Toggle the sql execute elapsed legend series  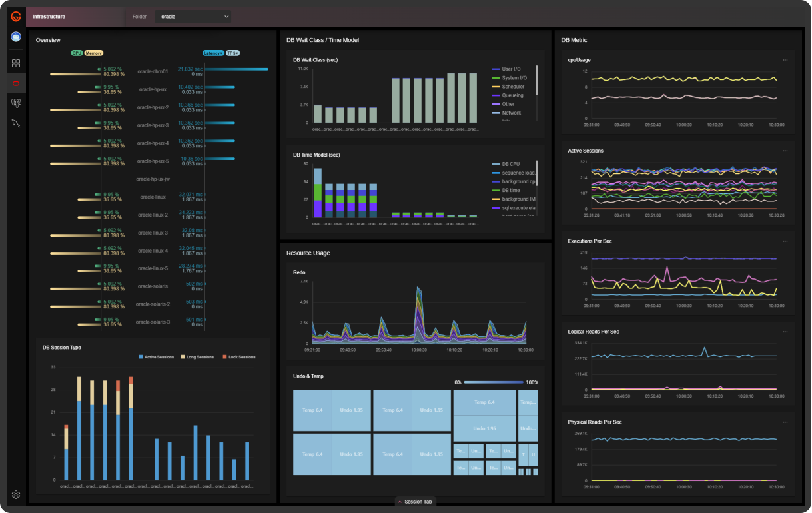click(x=513, y=208)
